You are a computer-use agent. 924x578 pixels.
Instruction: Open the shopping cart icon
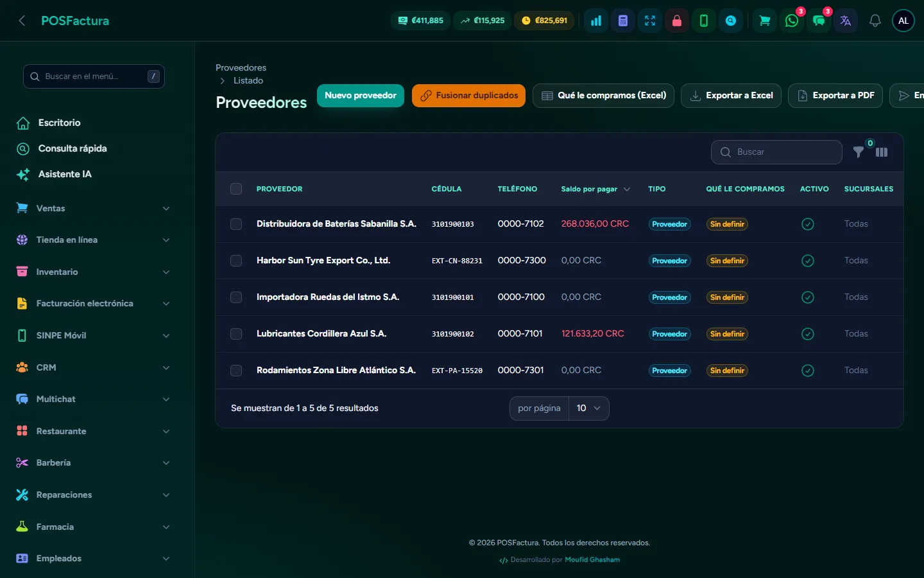pyautogui.click(x=765, y=21)
